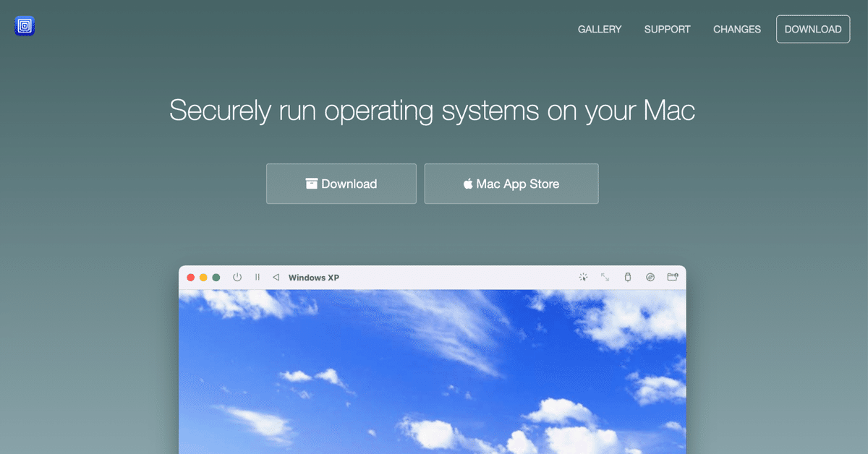Screen dimensions: 868x454
Task: Restart the VM using the triangle icon
Action: click(x=275, y=277)
